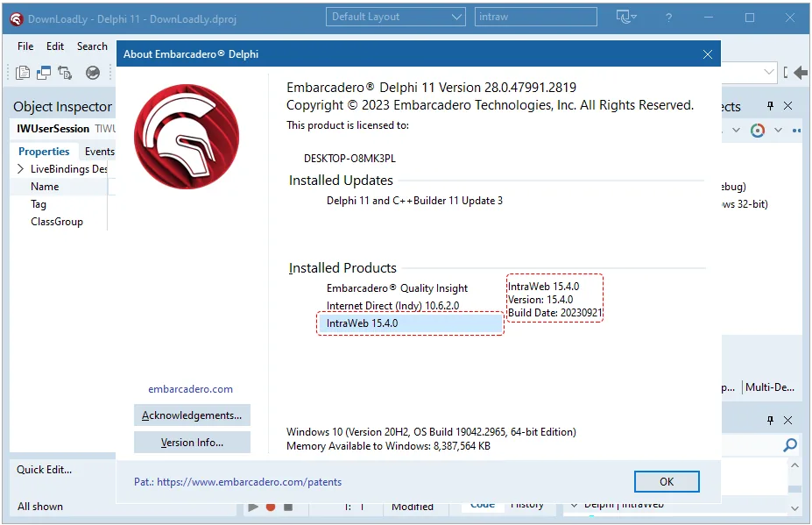Click the help question mark icon

point(668,18)
